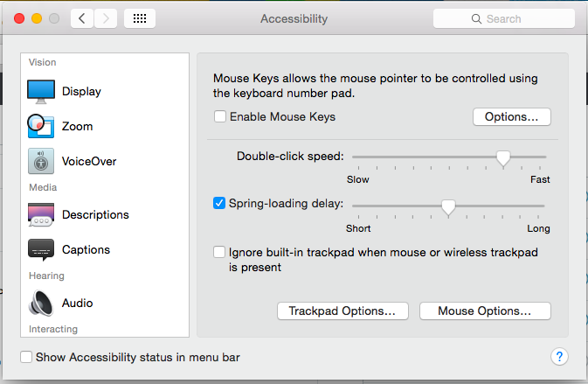Screen dimensions: 588x384
Task: Enable Show Accessibility status in menu bar
Action: point(26,357)
